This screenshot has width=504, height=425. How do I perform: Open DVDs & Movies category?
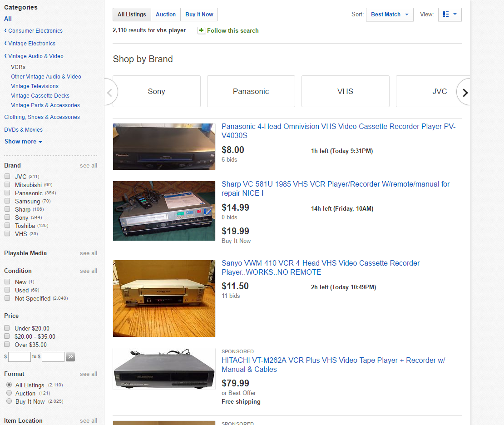coord(24,129)
